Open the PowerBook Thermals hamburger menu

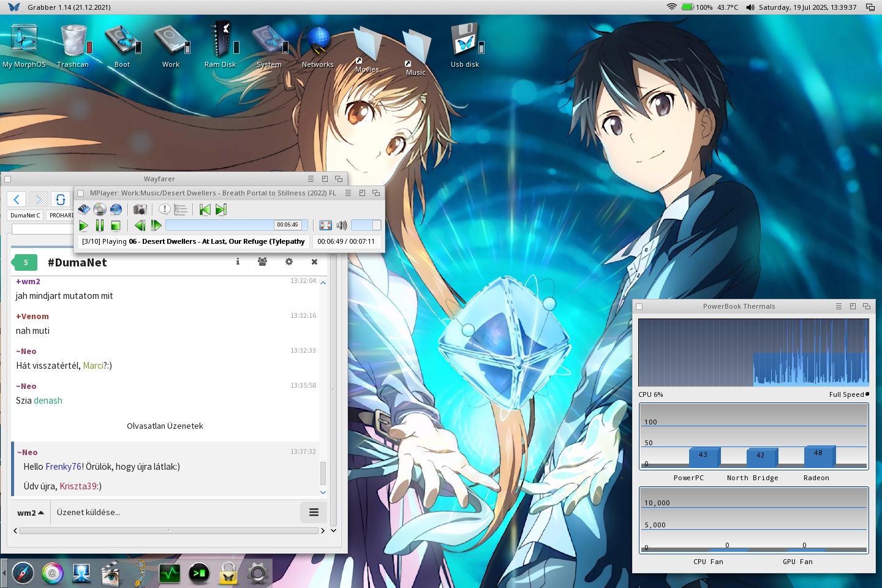839,306
